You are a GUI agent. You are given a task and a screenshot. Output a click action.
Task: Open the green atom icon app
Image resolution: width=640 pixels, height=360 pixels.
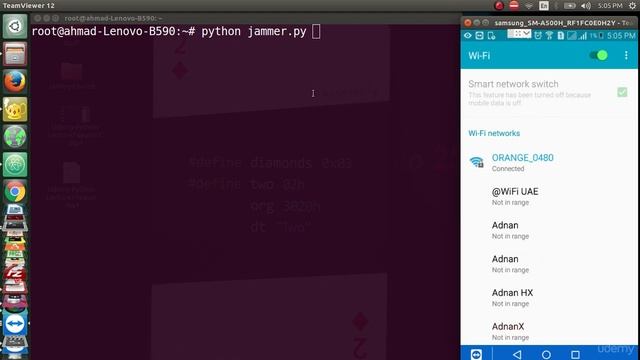coord(15,164)
